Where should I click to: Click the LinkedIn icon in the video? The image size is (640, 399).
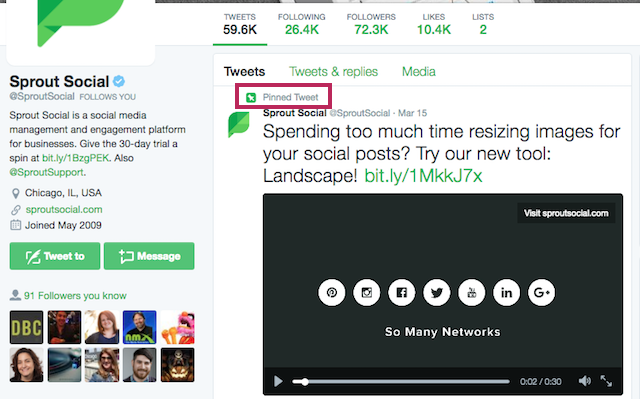tap(507, 293)
